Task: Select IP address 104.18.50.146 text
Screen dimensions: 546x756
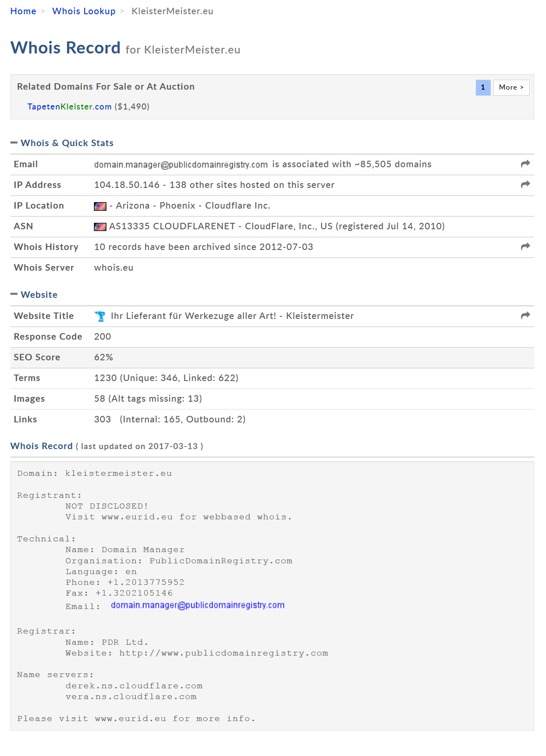Action: click(127, 185)
